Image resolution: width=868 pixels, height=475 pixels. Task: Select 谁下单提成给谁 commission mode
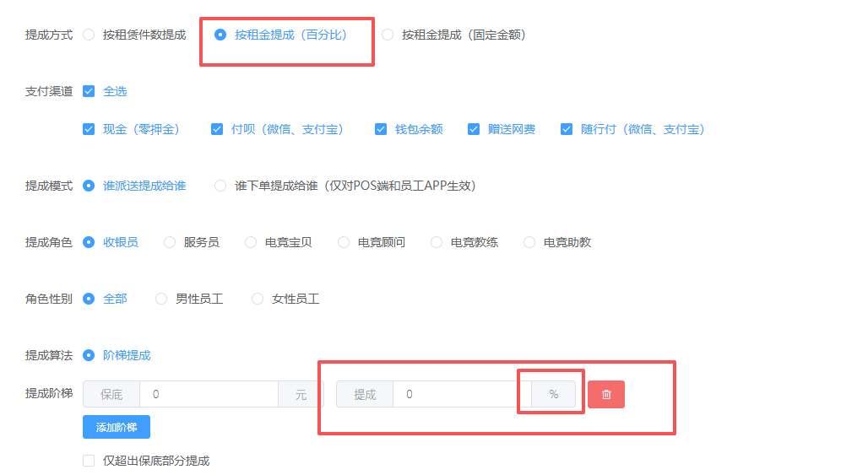coord(220,186)
